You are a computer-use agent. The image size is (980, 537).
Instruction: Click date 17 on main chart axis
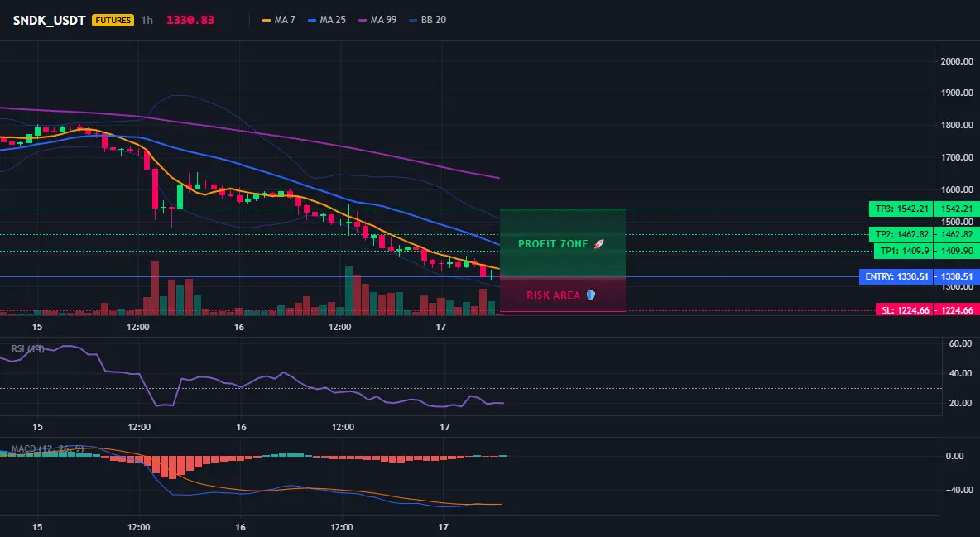[x=441, y=327]
